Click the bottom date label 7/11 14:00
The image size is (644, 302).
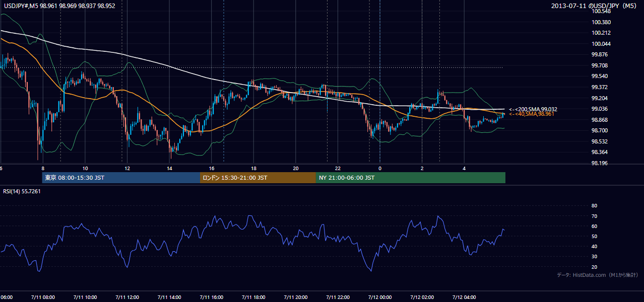point(169,297)
